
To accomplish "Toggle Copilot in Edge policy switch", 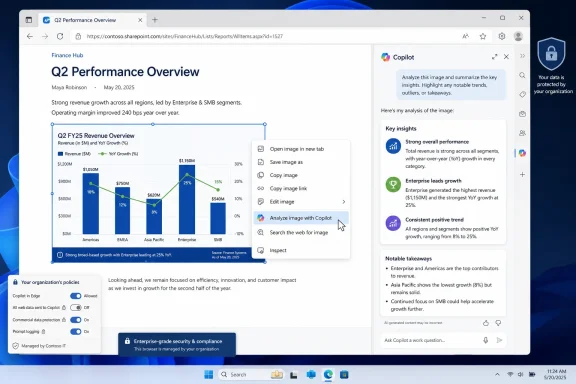I will pyautogui.click(x=76, y=296).
